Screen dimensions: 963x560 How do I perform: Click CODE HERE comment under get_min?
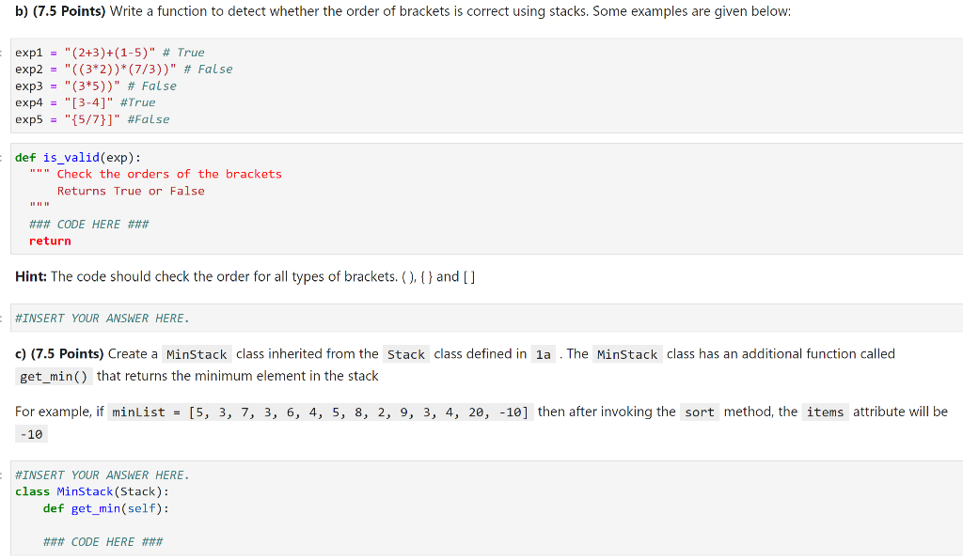pyautogui.click(x=103, y=542)
